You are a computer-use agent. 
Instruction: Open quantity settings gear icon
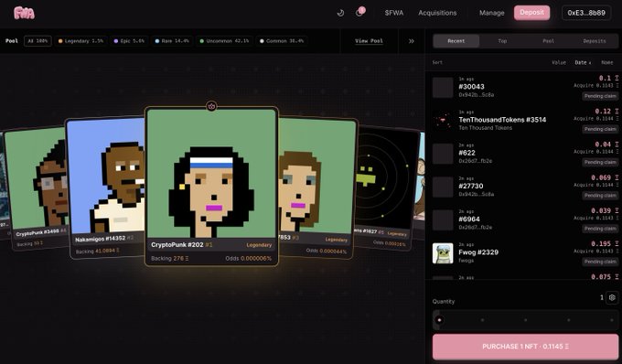pyautogui.click(x=612, y=297)
